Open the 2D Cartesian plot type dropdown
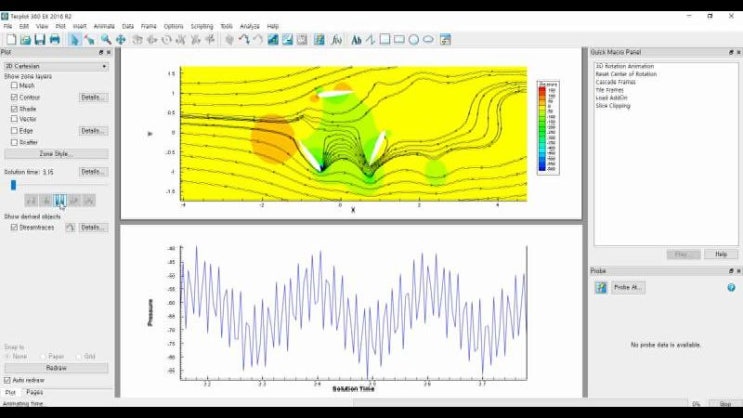743x418 pixels. tap(56, 66)
